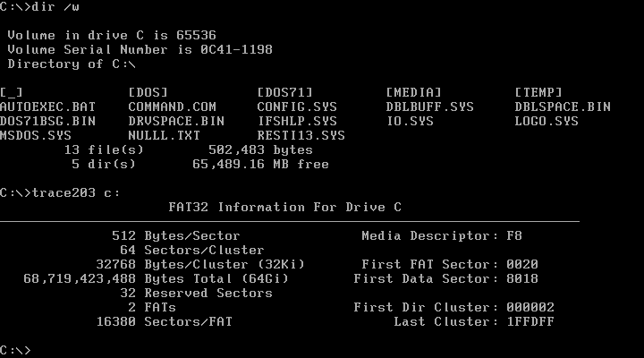Select the DBLSPACE.BIN file entry
Screen dimensions: 644x358
click(562, 107)
